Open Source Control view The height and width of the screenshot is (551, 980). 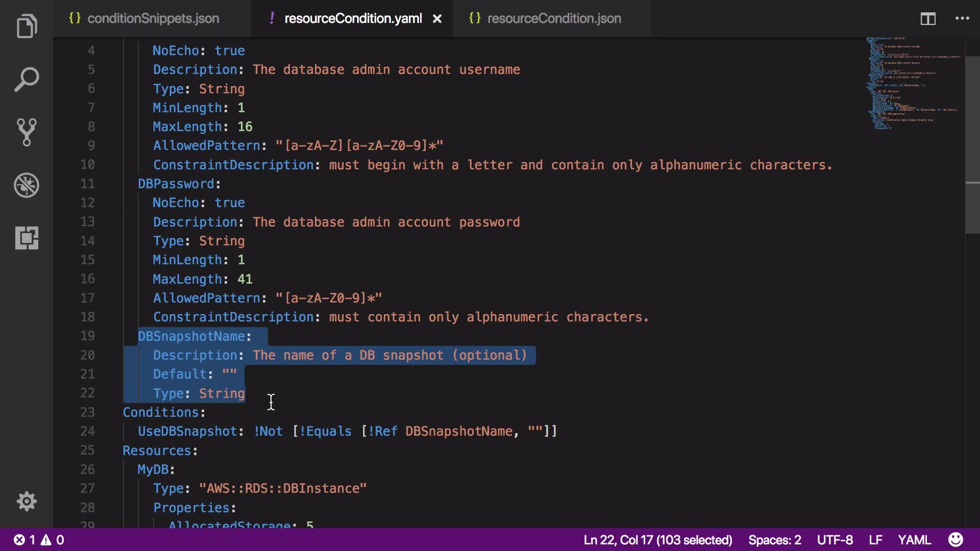[27, 132]
